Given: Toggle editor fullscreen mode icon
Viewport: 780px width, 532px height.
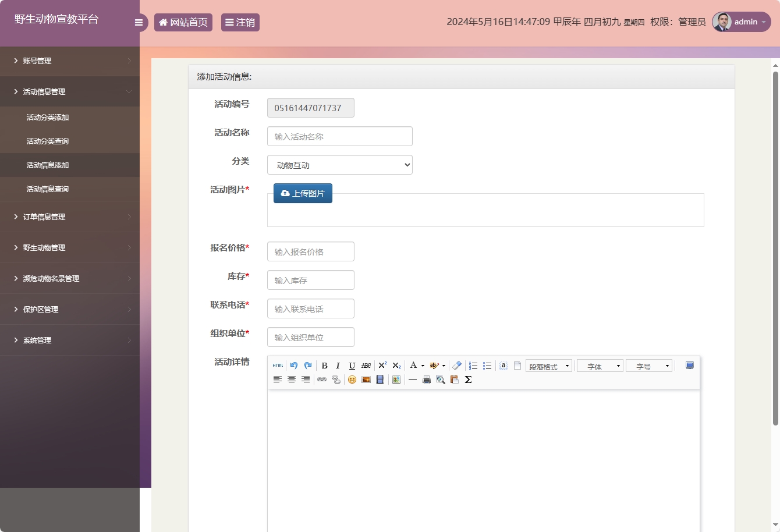Looking at the screenshot, I should pos(690,366).
